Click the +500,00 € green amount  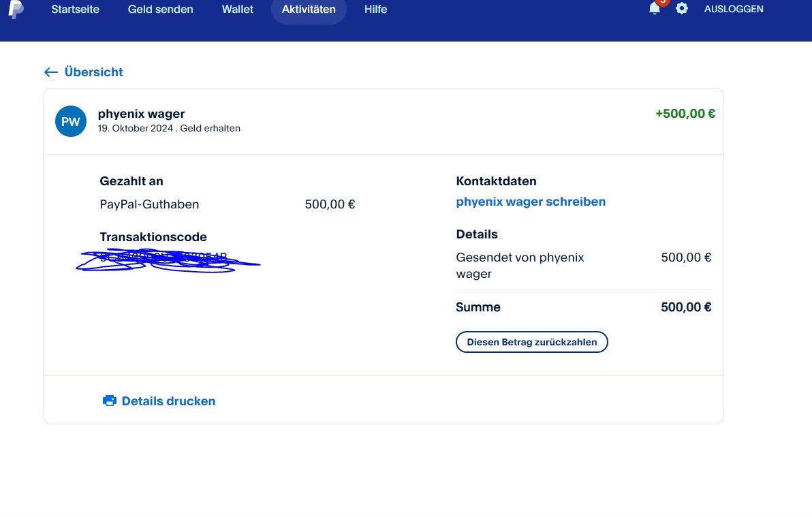click(x=685, y=114)
